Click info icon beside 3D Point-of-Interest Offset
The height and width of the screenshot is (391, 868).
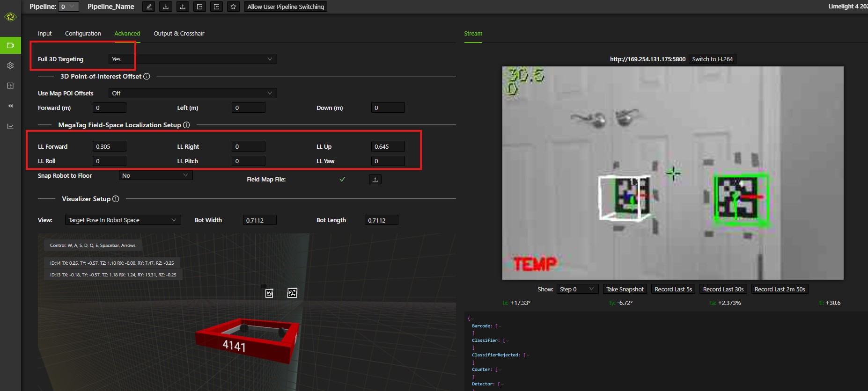[x=147, y=76]
